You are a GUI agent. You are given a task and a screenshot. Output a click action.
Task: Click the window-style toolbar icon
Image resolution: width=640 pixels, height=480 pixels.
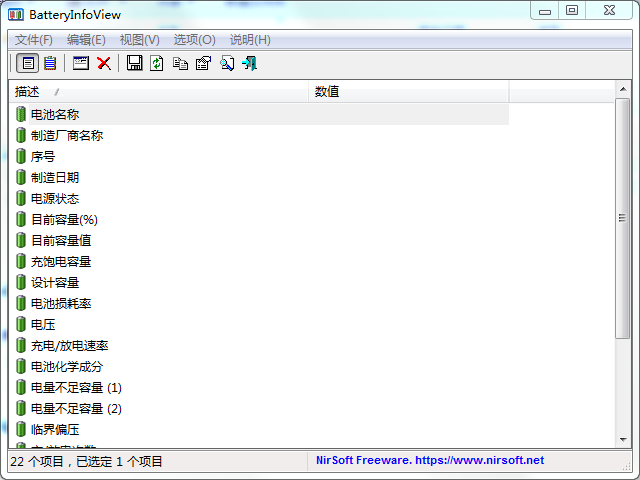coord(81,63)
